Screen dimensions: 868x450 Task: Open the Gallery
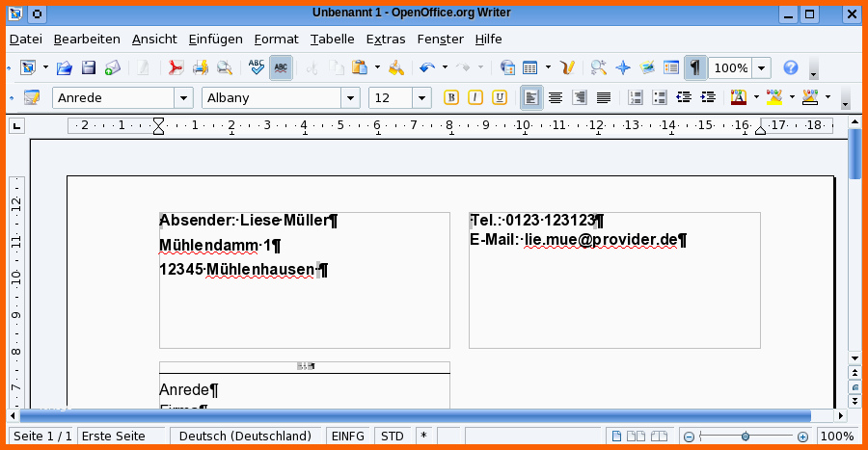click(x=646, y=67)
